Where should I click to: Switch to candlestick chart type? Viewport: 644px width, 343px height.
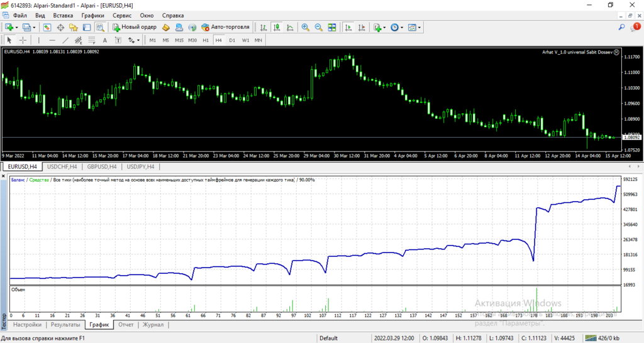click(x=277, y=28)
